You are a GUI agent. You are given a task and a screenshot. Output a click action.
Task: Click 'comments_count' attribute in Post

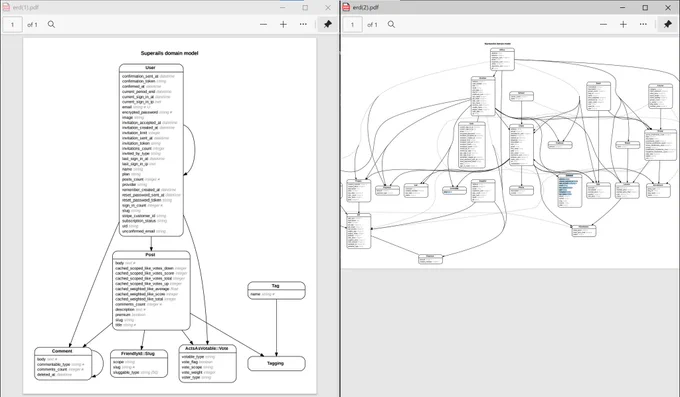131,304
